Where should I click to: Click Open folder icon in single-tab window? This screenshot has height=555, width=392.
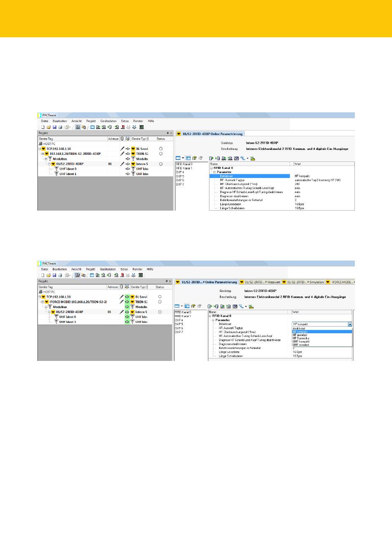click(x=49, y=127)
